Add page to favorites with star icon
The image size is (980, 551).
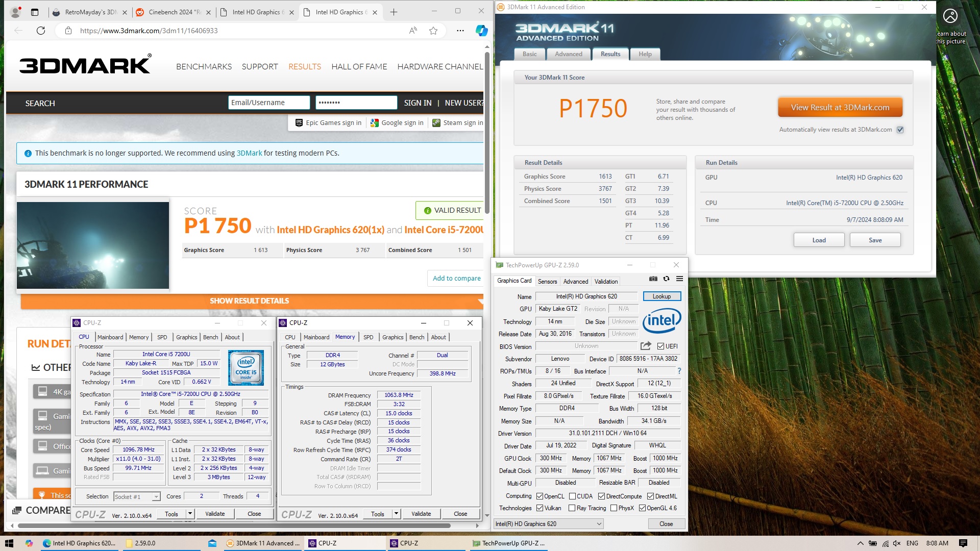pyautogui.click(x=433, y=31)
